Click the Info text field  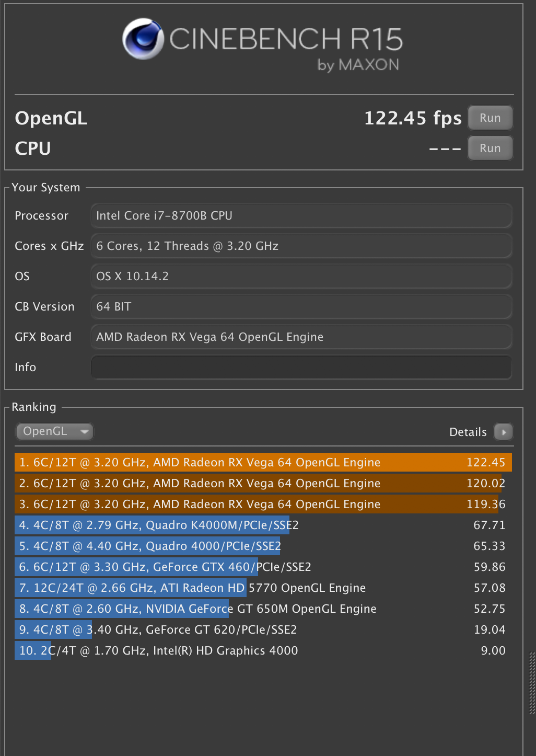(x=301, y=367)
